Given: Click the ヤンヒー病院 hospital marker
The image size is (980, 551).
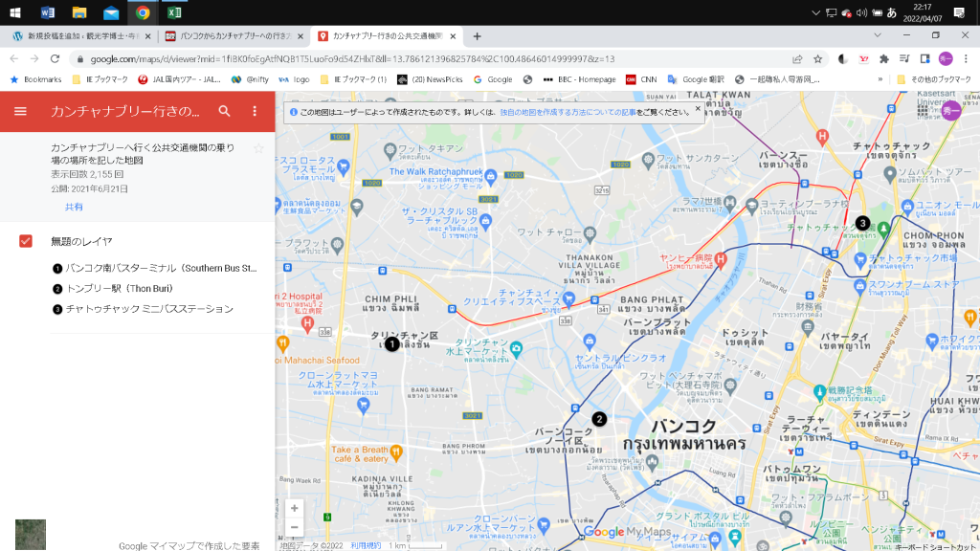Looking at the screenshot, I should coord(721,259).
